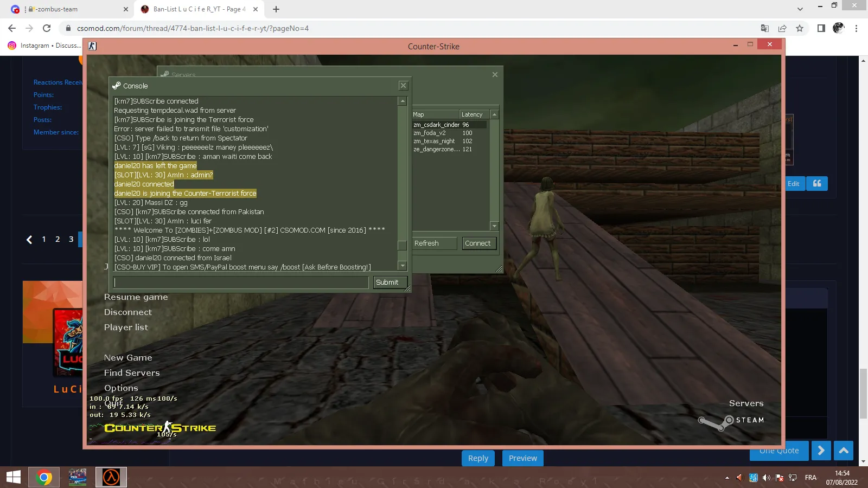Open the Chrome share icon in address bar
Viewport: 868px width, 488px height.
coord(782,28)
